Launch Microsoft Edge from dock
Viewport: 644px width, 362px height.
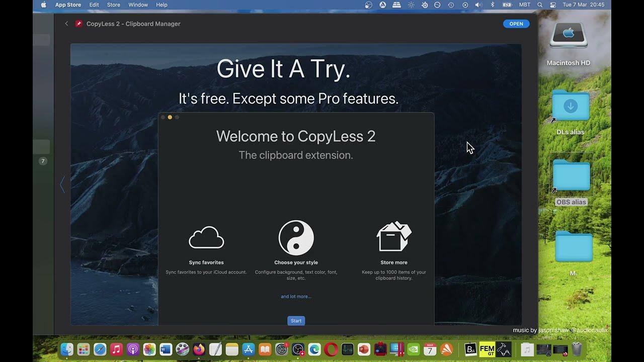click(314, 349)
